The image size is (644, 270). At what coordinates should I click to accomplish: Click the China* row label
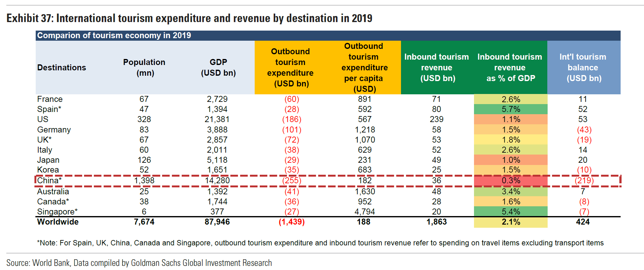49,180
